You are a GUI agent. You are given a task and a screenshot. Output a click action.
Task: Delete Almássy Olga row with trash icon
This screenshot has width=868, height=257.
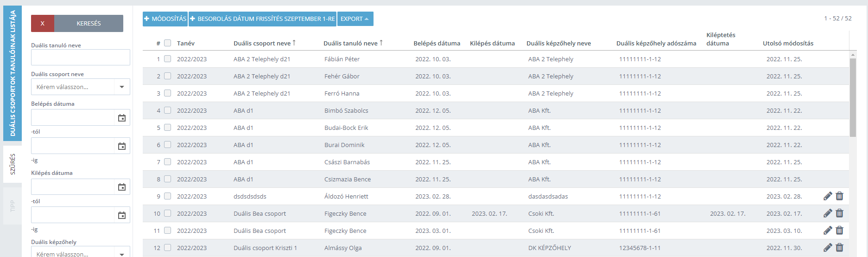click(839, 248)
